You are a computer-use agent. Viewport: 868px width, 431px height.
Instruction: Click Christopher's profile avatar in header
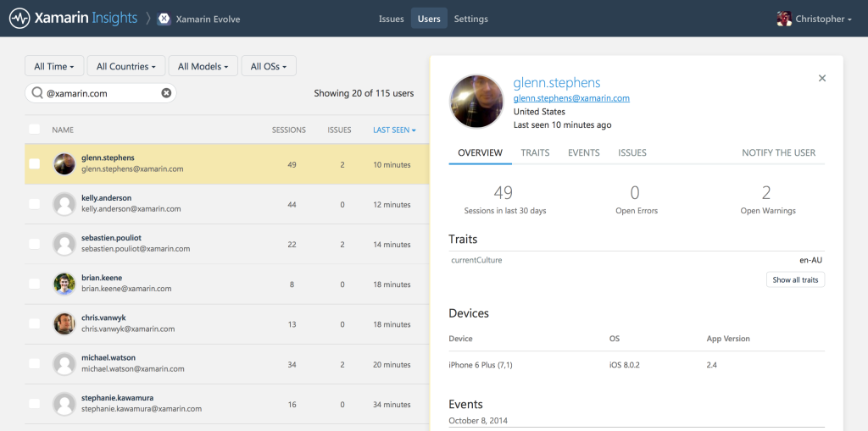(784, 19)
